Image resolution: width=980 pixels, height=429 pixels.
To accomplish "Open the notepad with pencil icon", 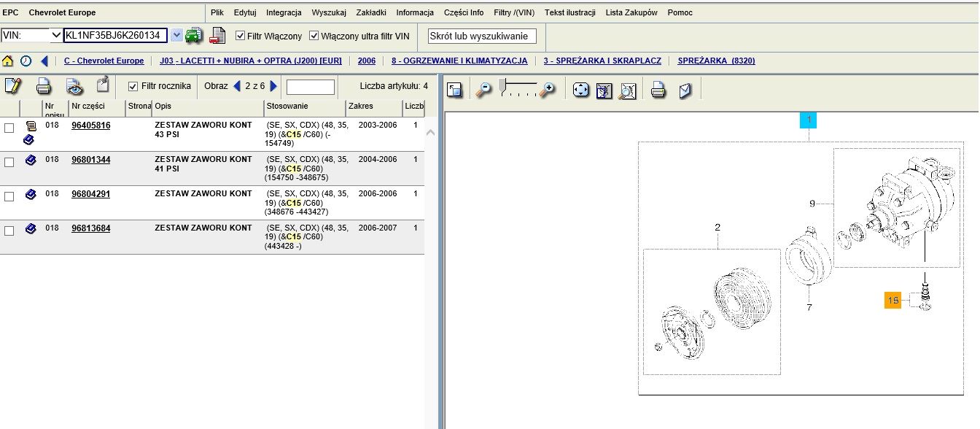I will pos(13,86).
